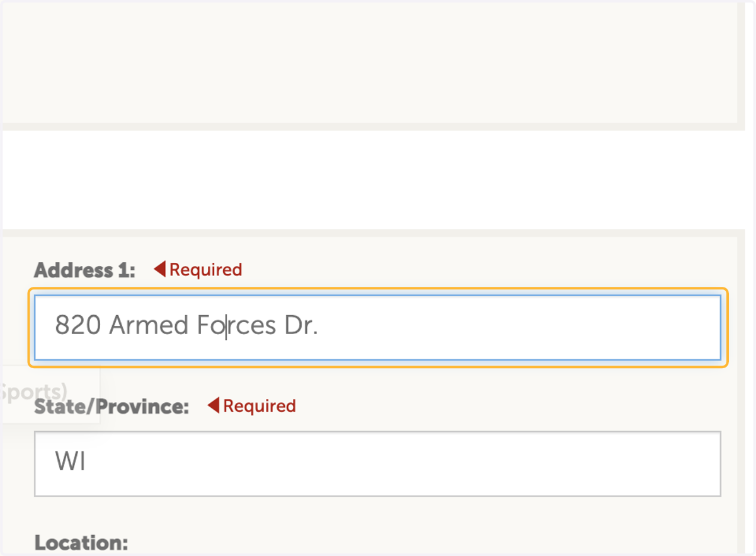756x556 pixels.
Task: Click the Required text next to Address 1
Action: click(205, 270)
